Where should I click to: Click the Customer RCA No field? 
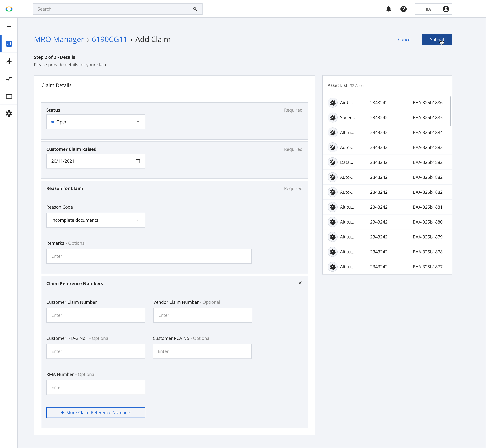coord(202,351)
